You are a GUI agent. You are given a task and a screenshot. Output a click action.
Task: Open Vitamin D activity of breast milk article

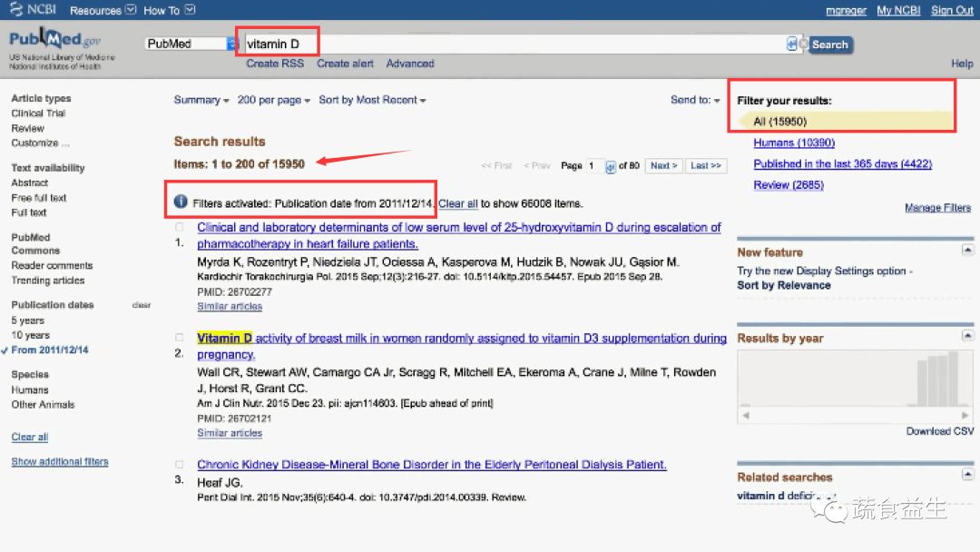pyautogui.click(x=462, y=346)
